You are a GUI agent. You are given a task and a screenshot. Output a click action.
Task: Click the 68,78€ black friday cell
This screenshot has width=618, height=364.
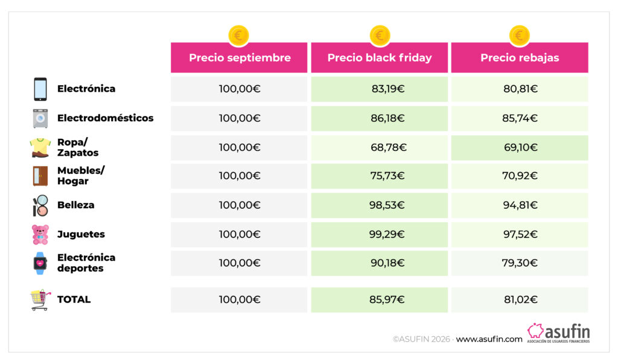[380, 147]
